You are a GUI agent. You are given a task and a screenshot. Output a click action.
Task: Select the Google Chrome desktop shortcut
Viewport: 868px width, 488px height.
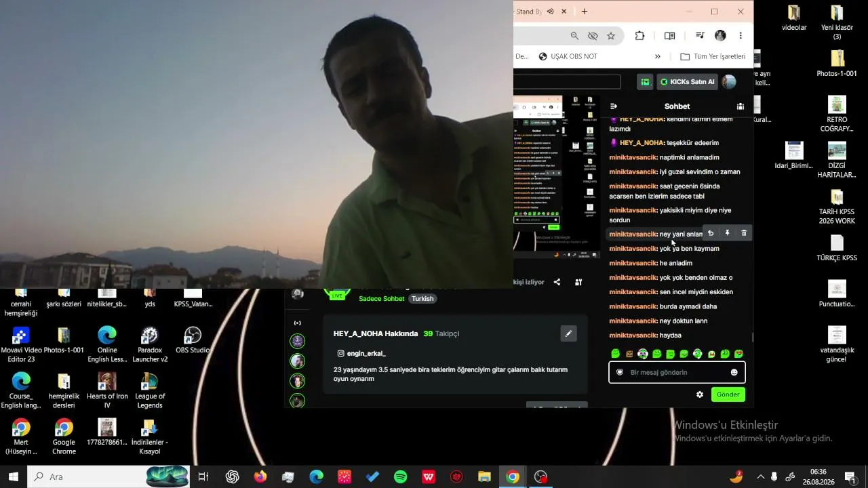pyautogui.click(x=64, y=436)
